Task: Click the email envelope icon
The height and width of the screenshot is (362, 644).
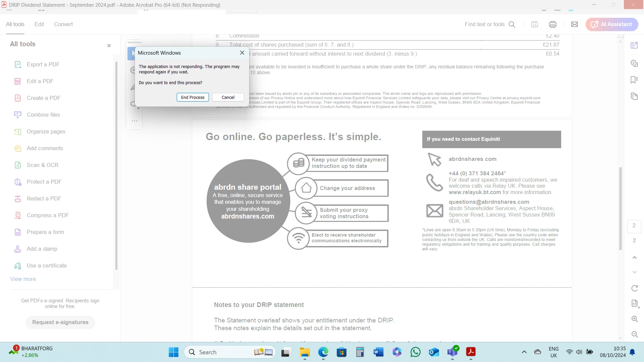Action: 574,24
